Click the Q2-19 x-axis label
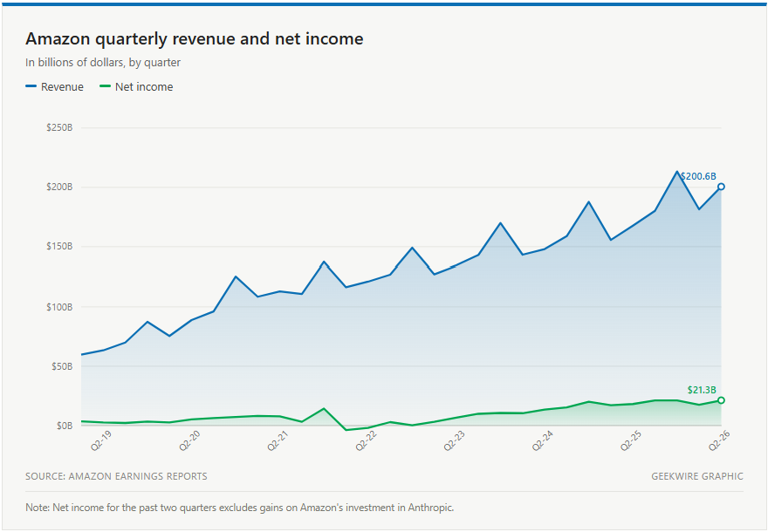This screenshot has width=768, height=532. (101, 441)
